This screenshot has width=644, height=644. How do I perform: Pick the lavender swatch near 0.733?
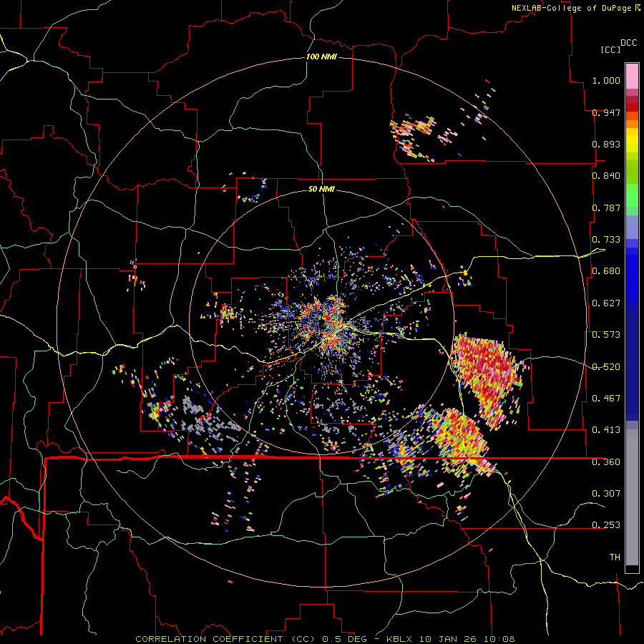coord(632,227)
